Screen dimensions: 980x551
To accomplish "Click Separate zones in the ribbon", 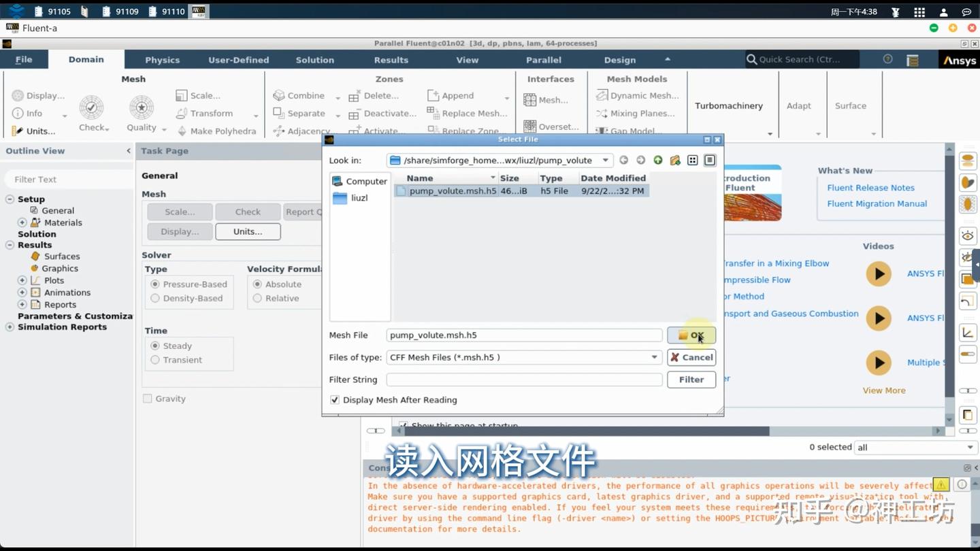I will 299,114.
